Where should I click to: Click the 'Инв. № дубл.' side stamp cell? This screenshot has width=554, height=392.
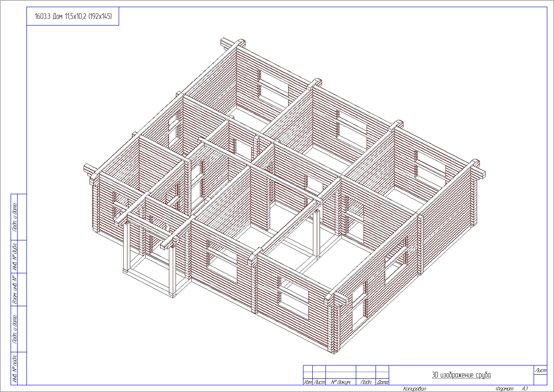[14, 256]
